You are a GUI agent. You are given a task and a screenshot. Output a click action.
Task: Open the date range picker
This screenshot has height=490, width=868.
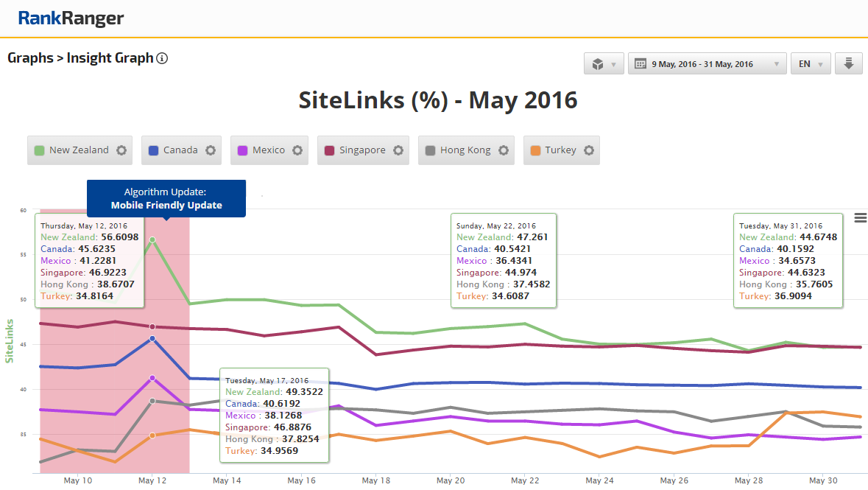[707, 64]
